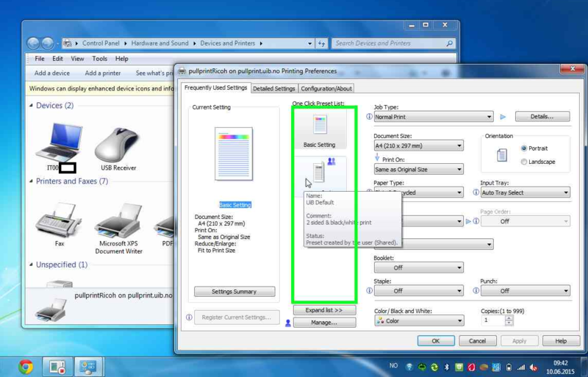588x377 pixels.
Task: Open the File menu
Action: (x=40, y=59)
